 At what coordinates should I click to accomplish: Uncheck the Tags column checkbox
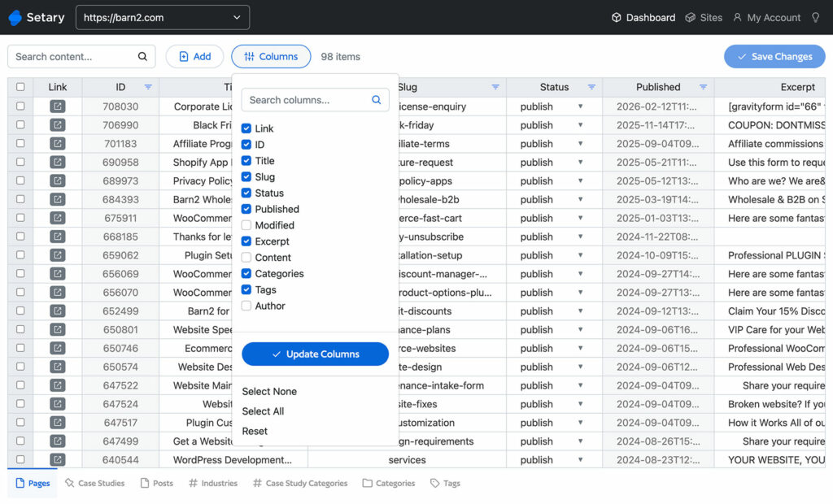tap(246, 289)
